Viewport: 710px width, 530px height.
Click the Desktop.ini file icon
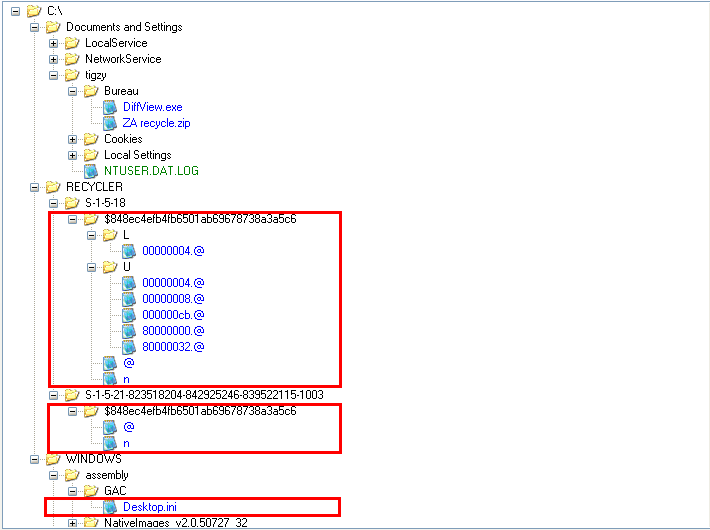click(x=110, y=507)
